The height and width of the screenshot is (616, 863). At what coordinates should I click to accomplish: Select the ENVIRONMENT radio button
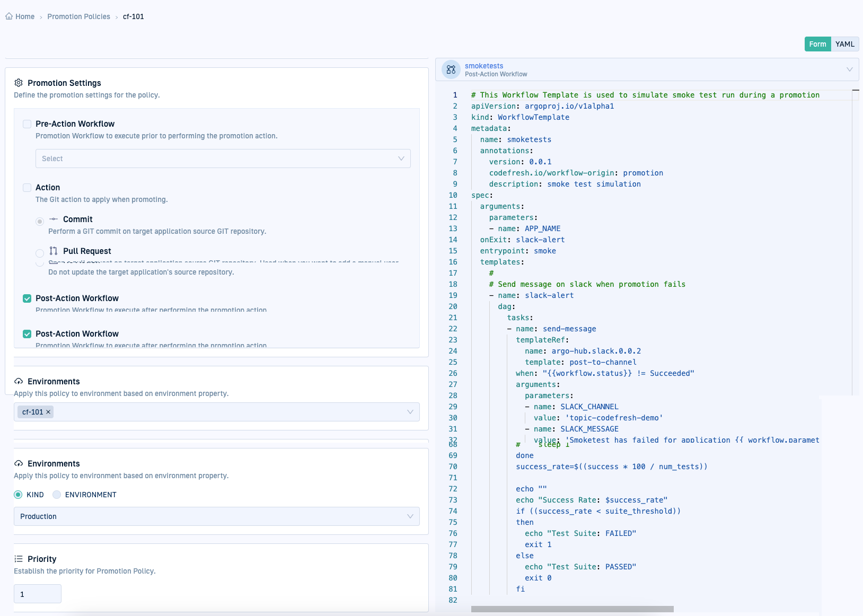click(x=57, y=495)
